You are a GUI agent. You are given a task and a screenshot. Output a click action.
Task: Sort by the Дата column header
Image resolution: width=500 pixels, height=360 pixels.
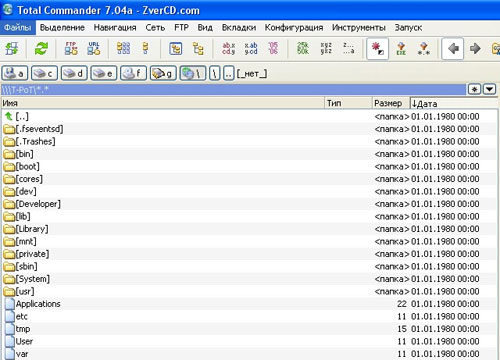point(454,103)
